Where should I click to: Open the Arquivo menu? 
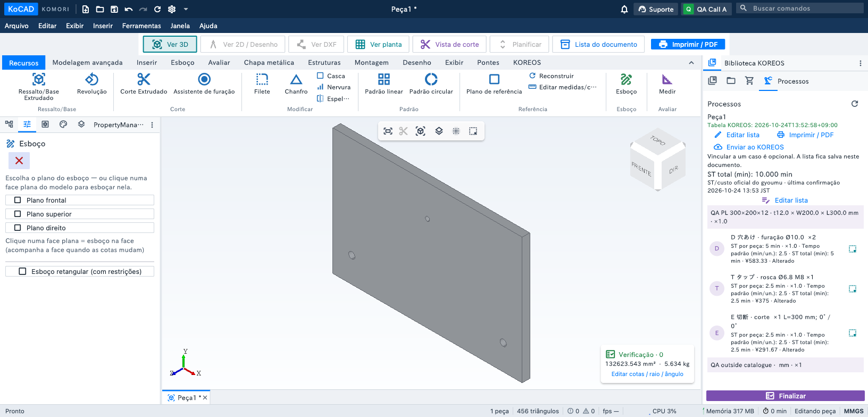tap(16, 26)
